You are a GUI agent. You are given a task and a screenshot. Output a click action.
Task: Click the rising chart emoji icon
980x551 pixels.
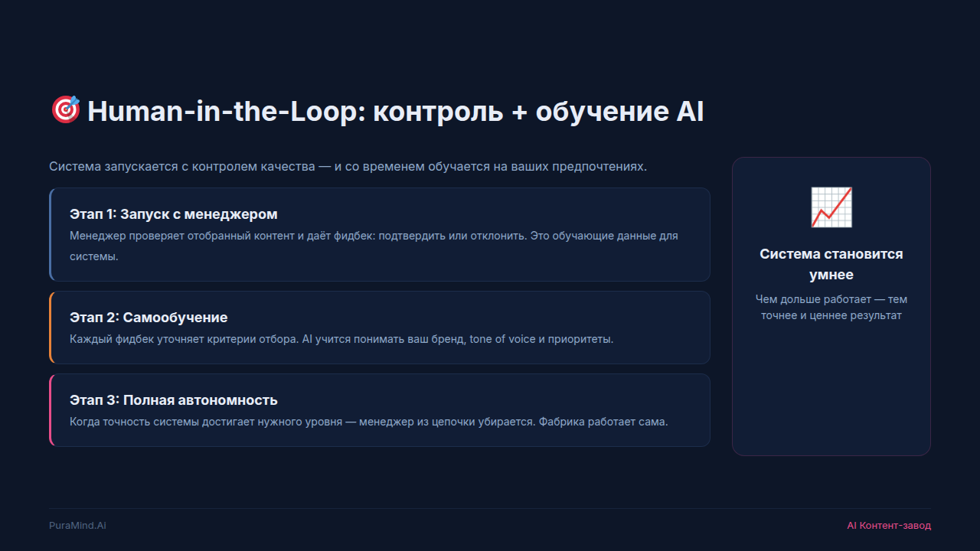click(831, 207)
